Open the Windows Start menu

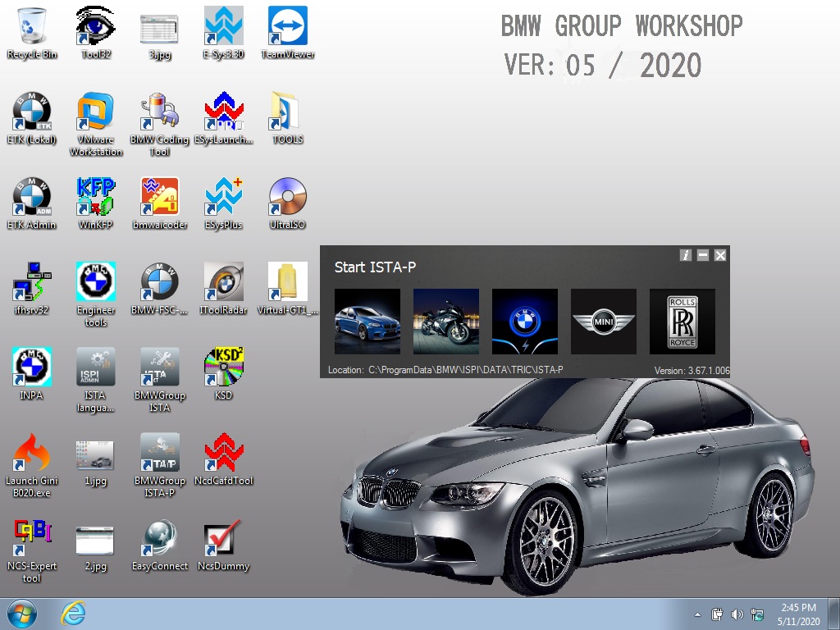coord(22,614)
